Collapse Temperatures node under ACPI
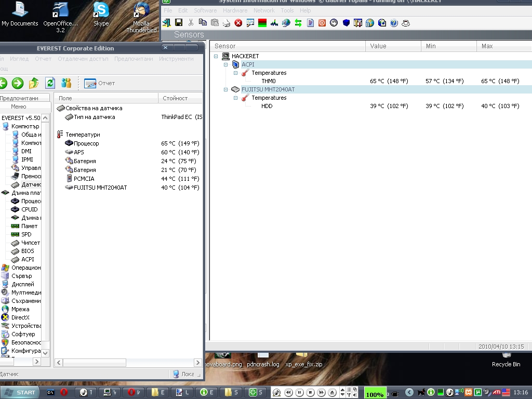 (x=235, y=73)
